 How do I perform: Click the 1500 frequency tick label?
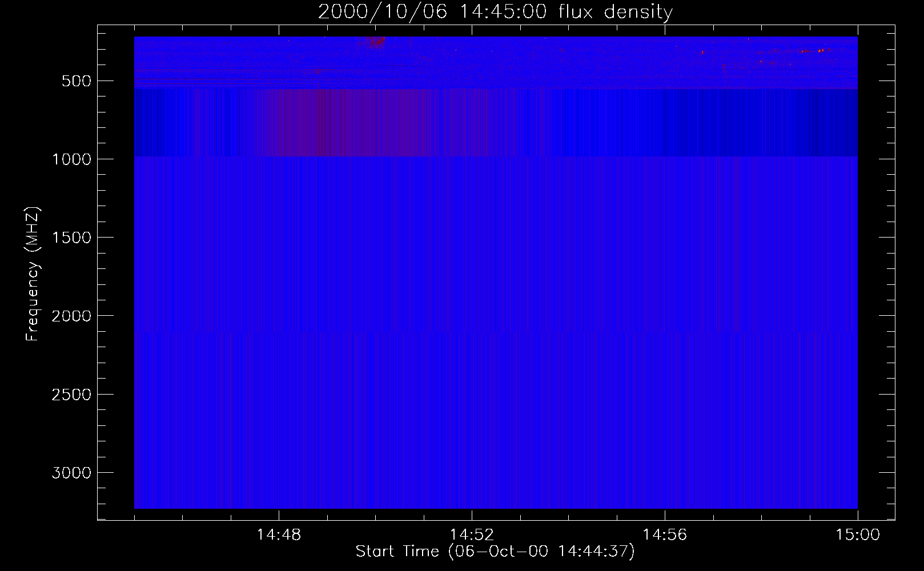tap(71, 238)
